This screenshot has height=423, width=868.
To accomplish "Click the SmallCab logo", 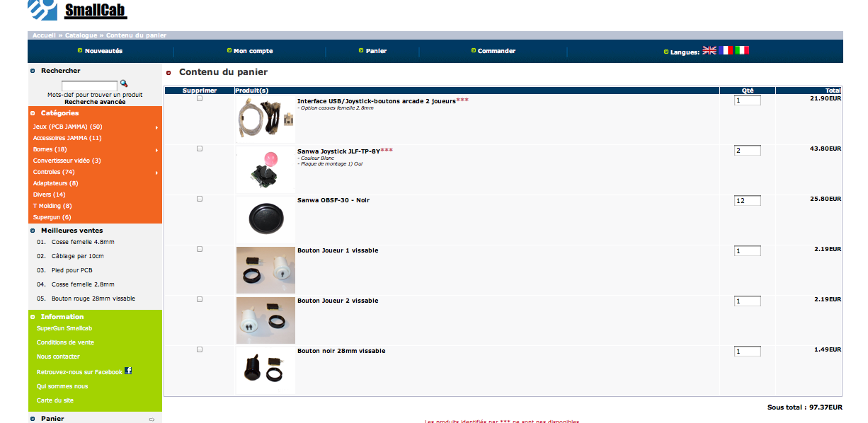I will (x=77, y=10).
